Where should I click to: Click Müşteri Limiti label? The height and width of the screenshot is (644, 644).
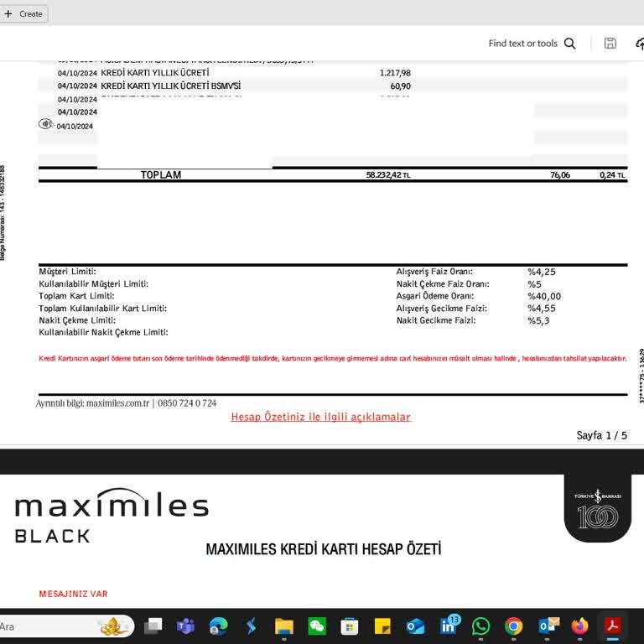[x=67, y=272]
